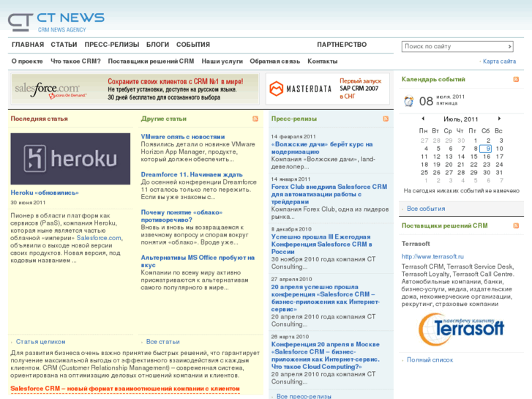Click the Terrasoft logo image
This screenshot has height=399, width=532.
[461, 329]
